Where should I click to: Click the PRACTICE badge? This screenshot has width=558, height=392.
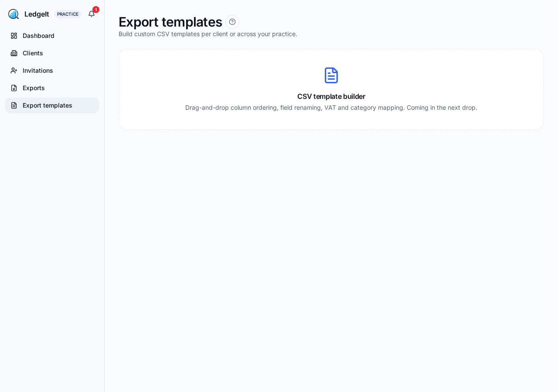tap(68, 14)
